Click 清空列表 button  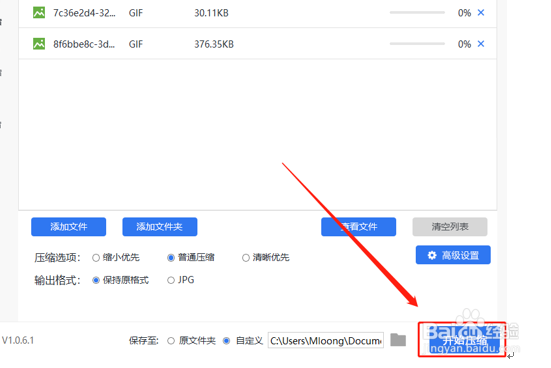[x=450, y=227]
